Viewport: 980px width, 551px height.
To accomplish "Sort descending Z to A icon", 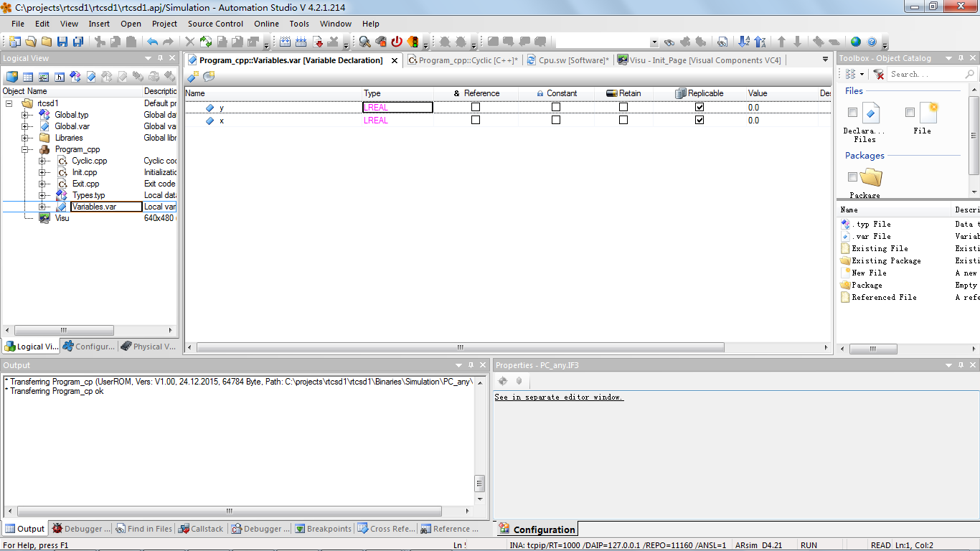I will 760,42.
